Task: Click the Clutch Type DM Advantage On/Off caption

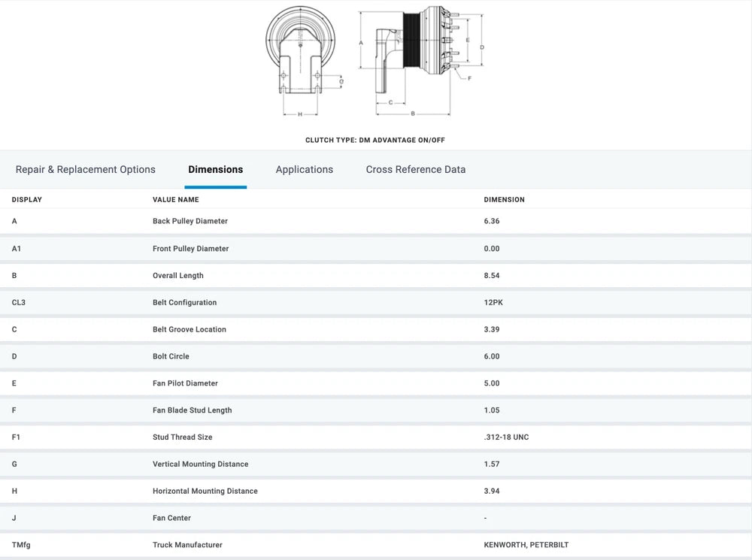Action: tap(375, 141)
